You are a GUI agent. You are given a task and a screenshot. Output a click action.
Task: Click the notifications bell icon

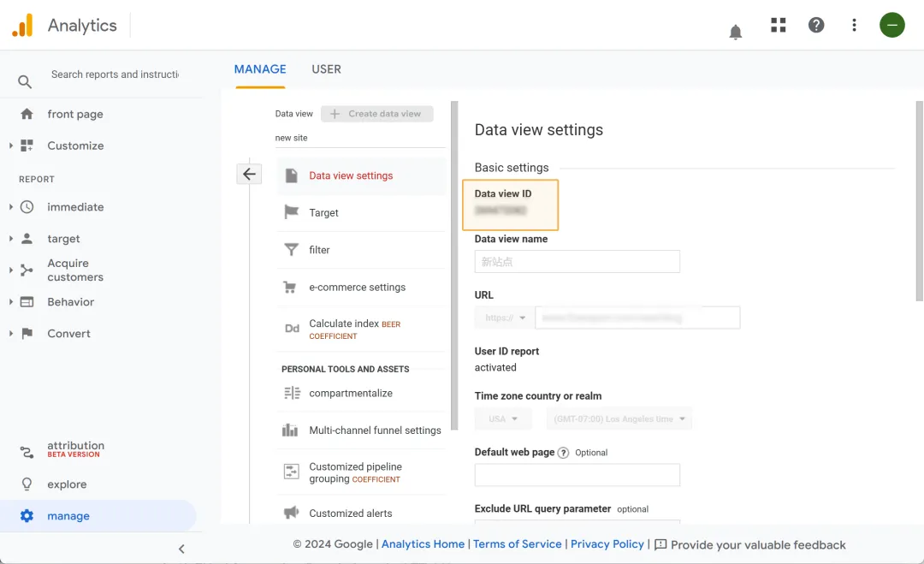pos(735,33)
